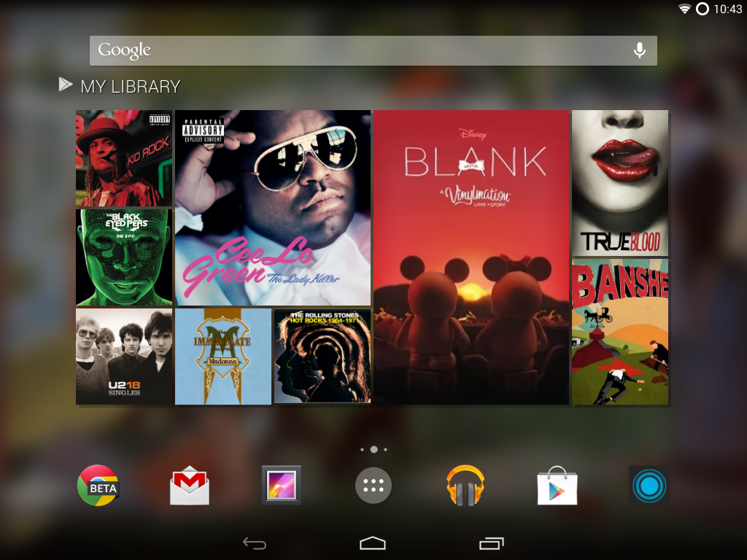Launch Google Play Music headphones icon
747x560 pixels.
click(465, 486)
